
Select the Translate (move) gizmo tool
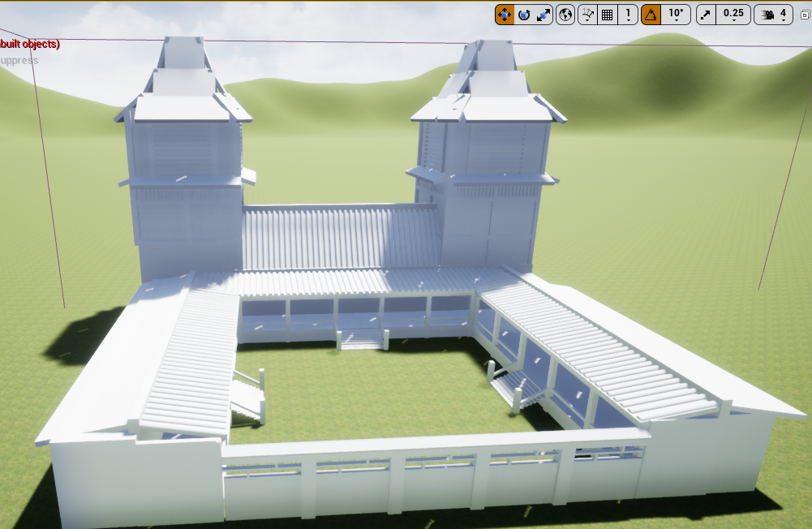(505, 15)
